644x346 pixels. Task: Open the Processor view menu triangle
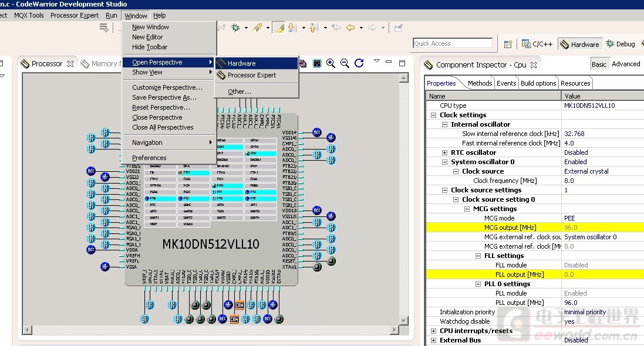coord(377,61)
